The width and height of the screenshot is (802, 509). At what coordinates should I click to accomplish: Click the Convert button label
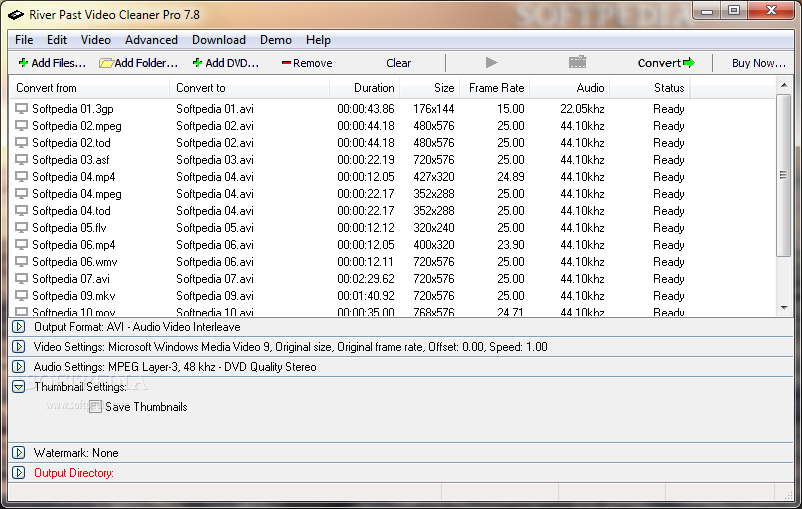point(659,63)
